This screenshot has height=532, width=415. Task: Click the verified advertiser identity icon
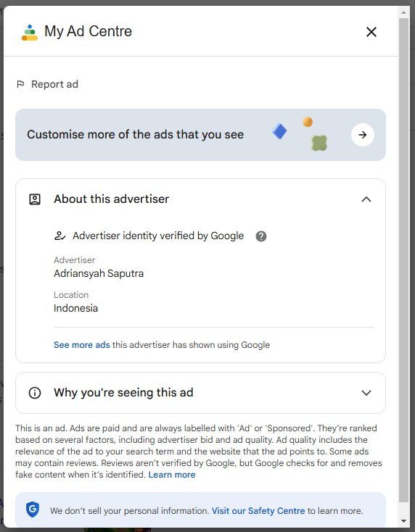pyautogui.click(x=59, y=236)
